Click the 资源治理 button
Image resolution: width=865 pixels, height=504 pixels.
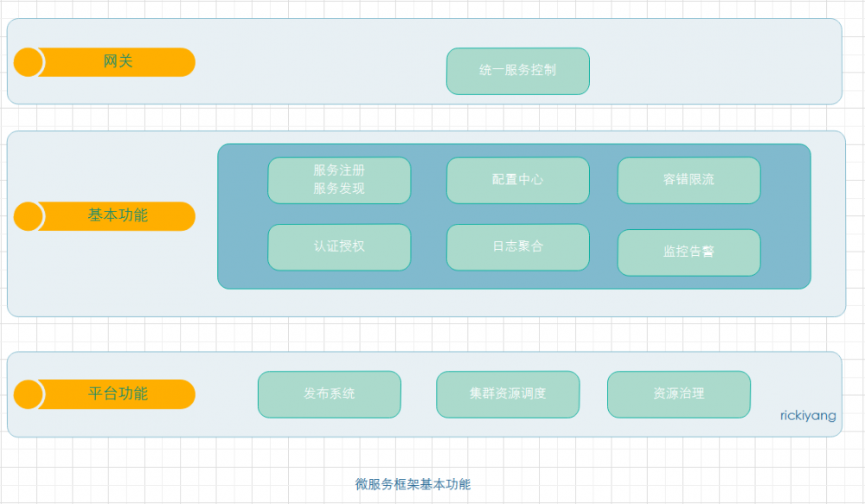(678, 394)
